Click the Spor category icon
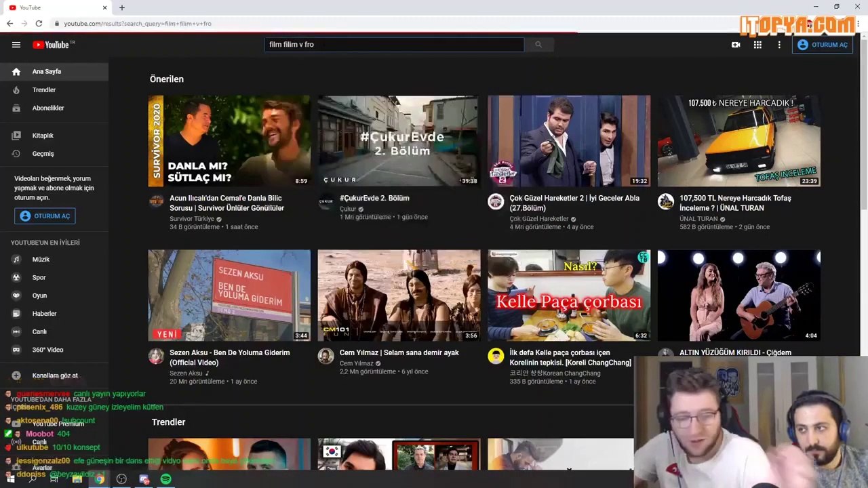Viewport: 868px width, 488px height. click(16, 277)
